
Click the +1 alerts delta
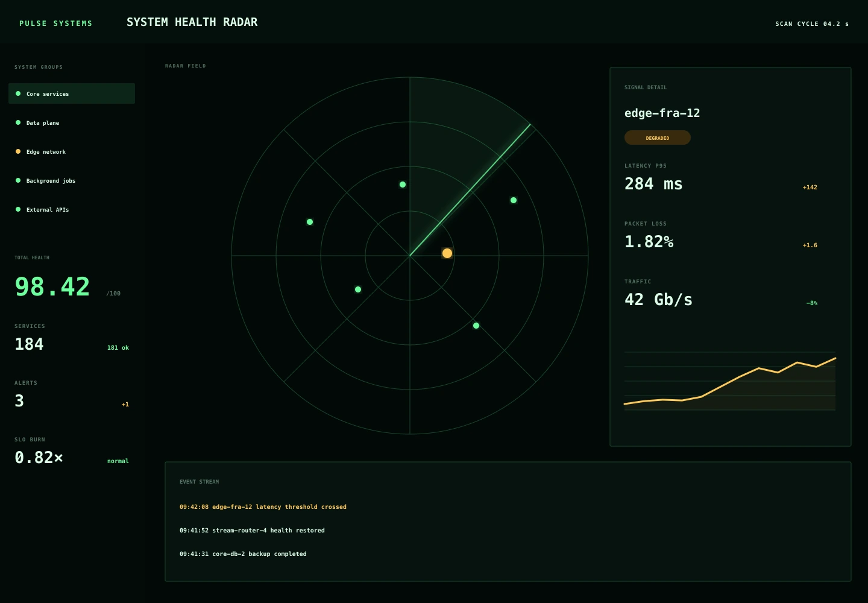point(125,404)
